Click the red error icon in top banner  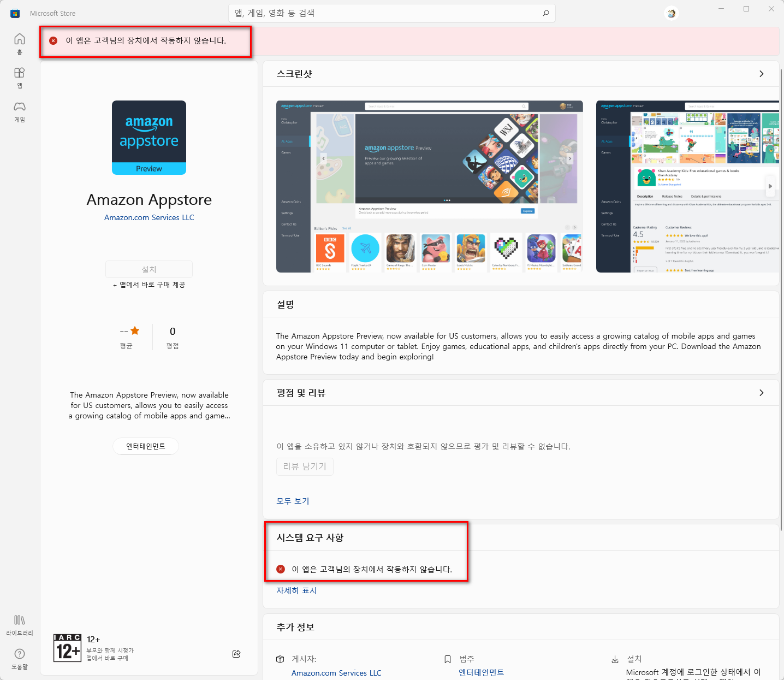[54, 40]
